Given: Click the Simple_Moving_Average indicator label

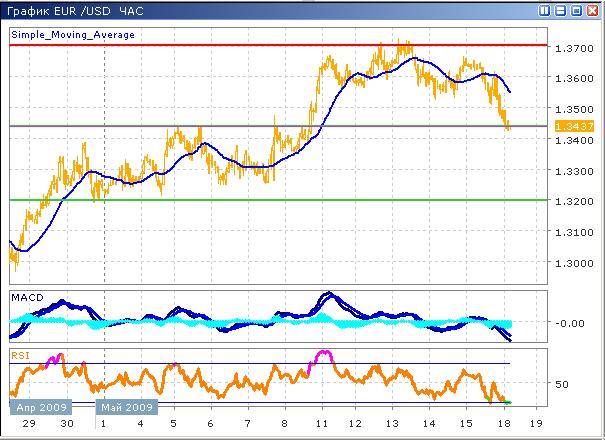Looking at the screenshot, I should [73, 35].
